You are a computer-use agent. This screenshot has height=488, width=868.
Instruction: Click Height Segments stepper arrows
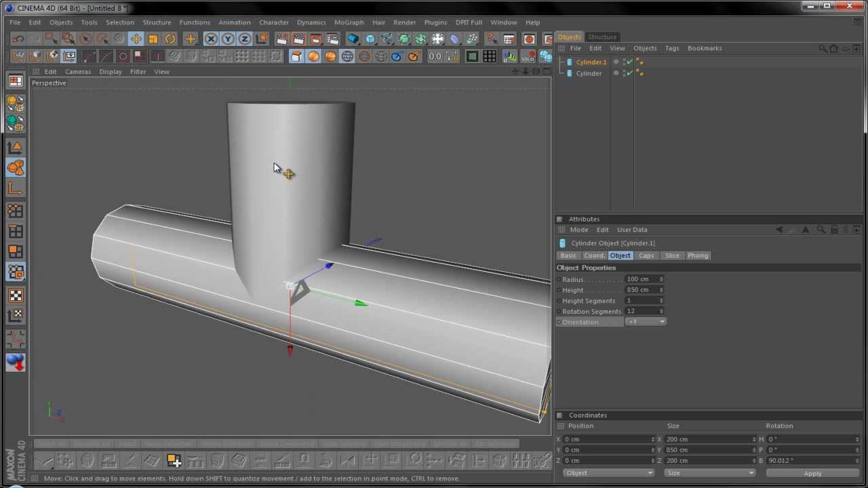tap(661, 301)
